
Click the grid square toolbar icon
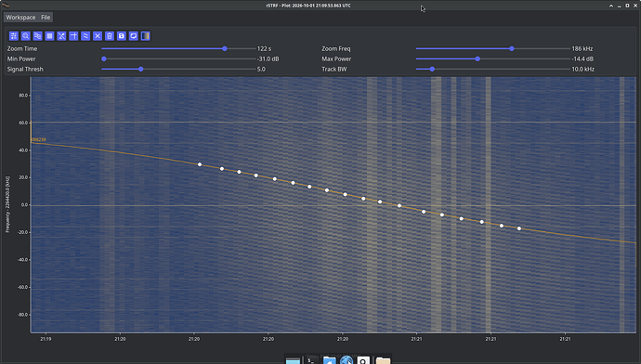[x=49, y=36]
